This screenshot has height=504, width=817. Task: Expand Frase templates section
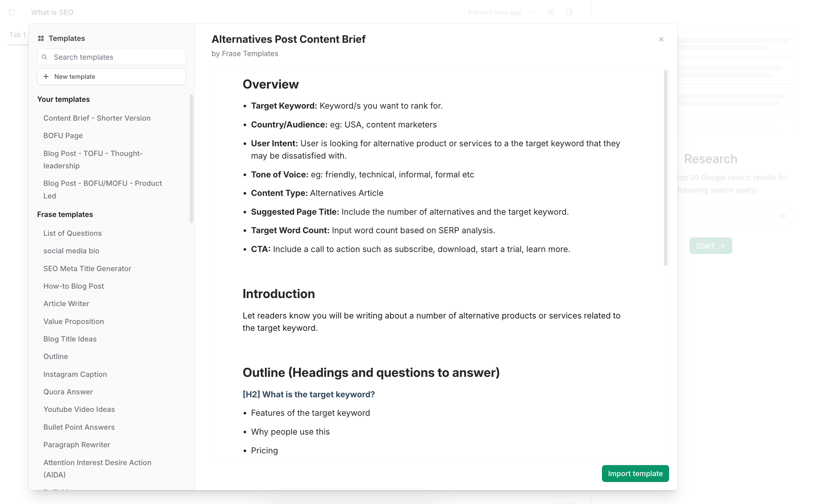tap(65, 214)
